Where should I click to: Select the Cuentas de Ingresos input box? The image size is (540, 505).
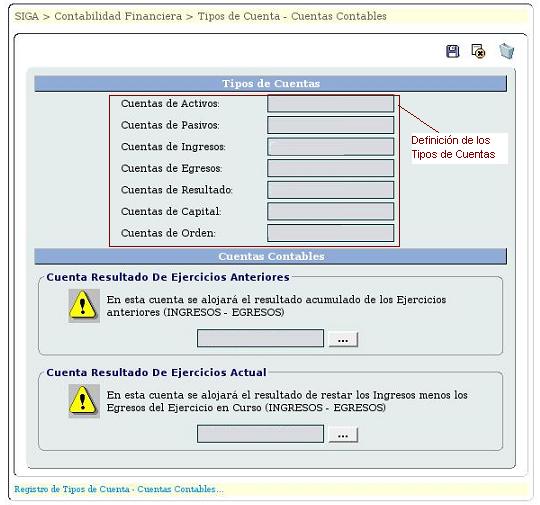click(x=330, y=147)
